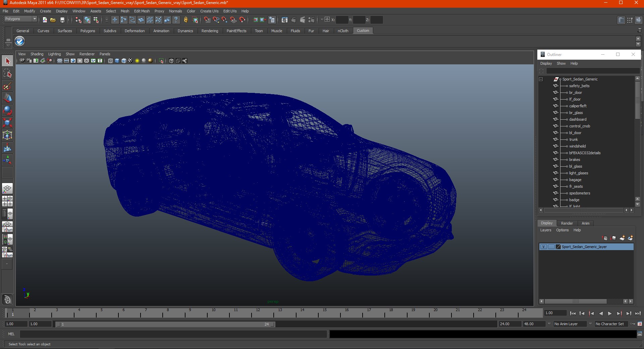Create a new scene icon
Screen dimensions: 644x349
coord(45,20)
